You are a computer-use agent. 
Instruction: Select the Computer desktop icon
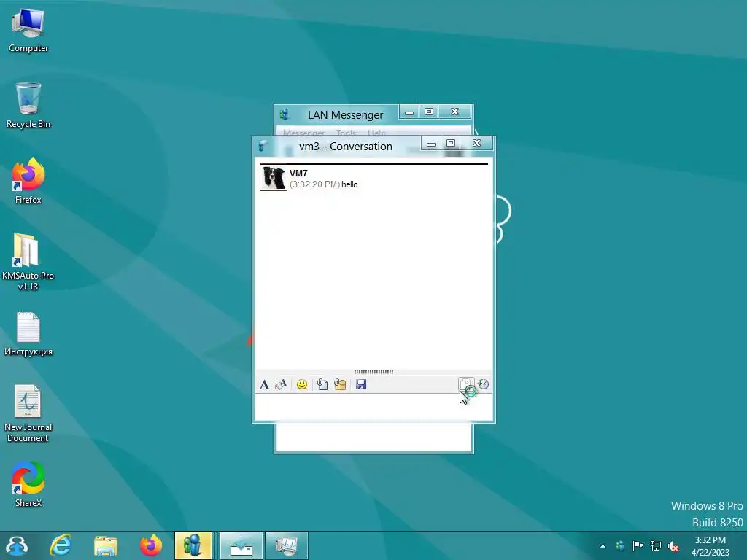pos(28,31)
